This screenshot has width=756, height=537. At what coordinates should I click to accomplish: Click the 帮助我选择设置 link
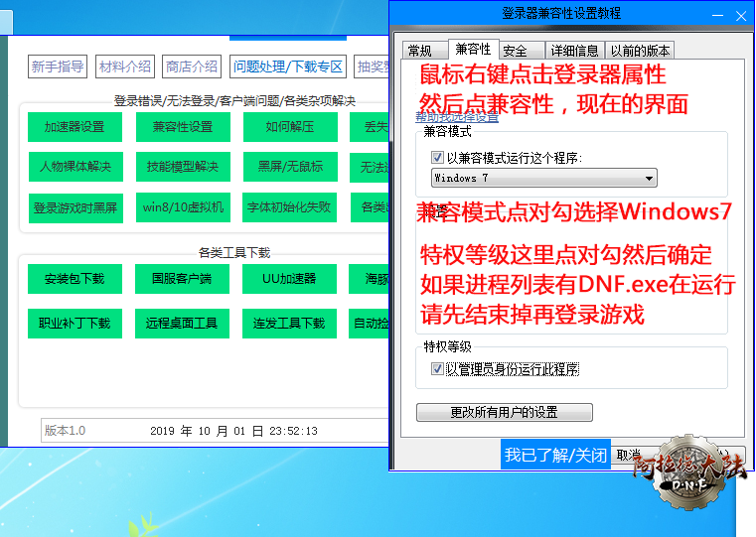[457, 117]
